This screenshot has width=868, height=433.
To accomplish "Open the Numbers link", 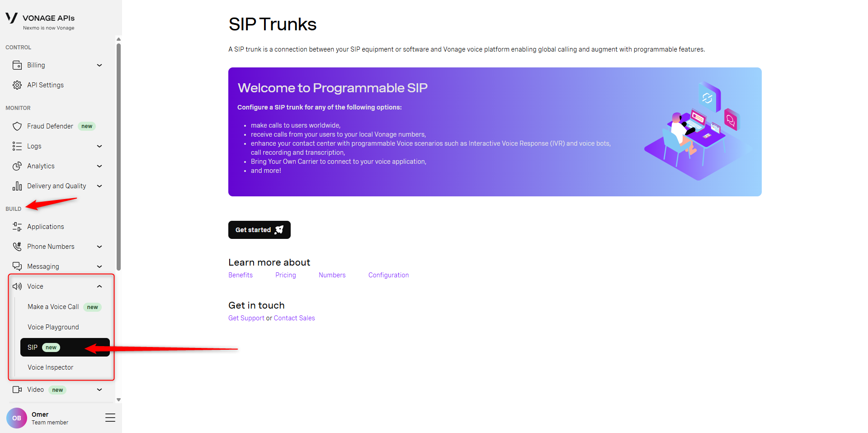I will 332,275.
